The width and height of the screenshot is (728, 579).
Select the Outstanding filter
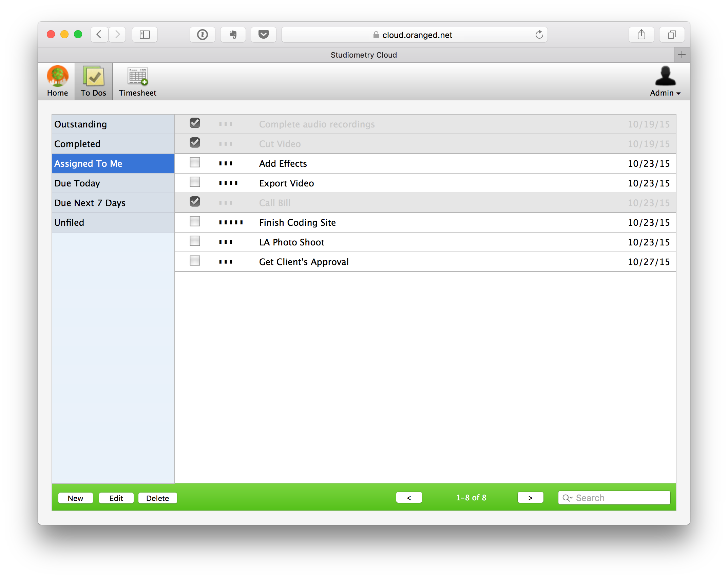[113, 124]
